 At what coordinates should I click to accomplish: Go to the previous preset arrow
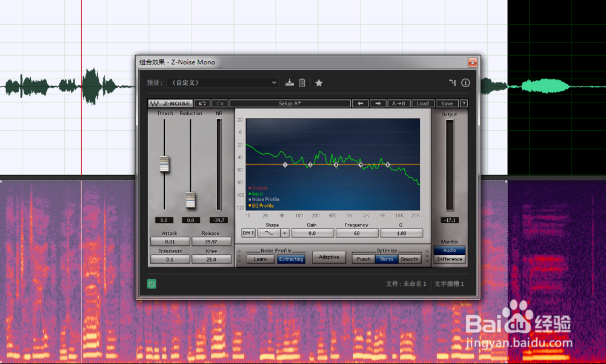360,104
